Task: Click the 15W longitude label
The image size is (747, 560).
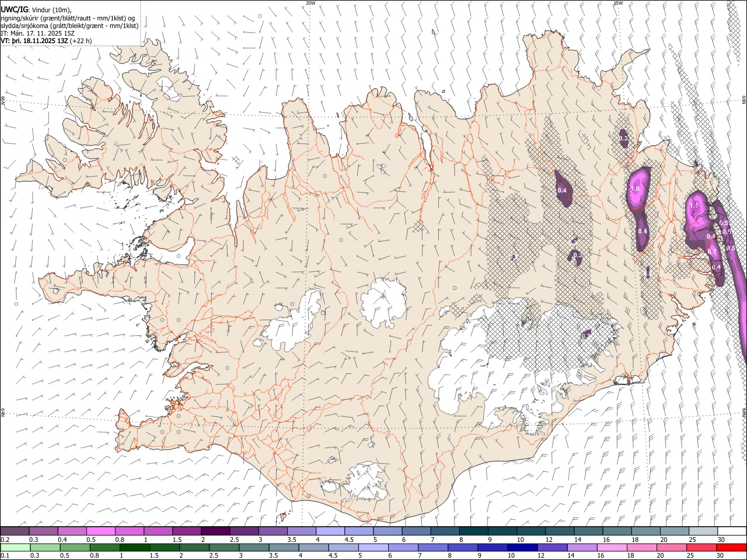Action: [x=617, y=3]
